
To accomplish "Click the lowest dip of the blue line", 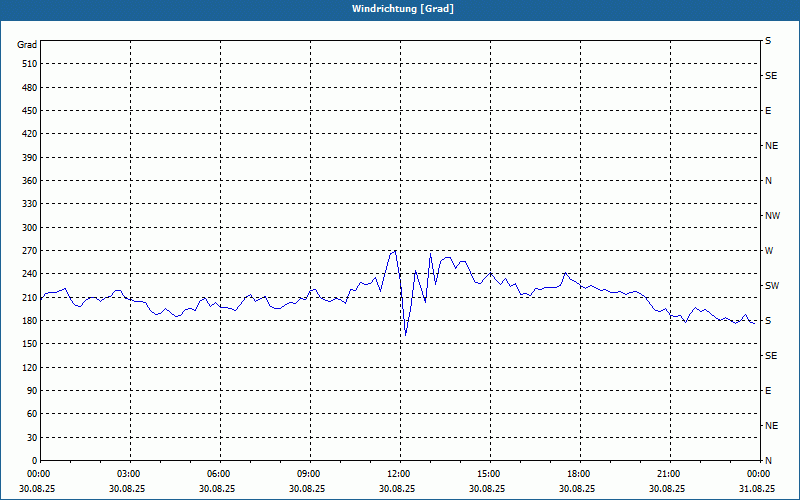I will click(x=406, y=335).
